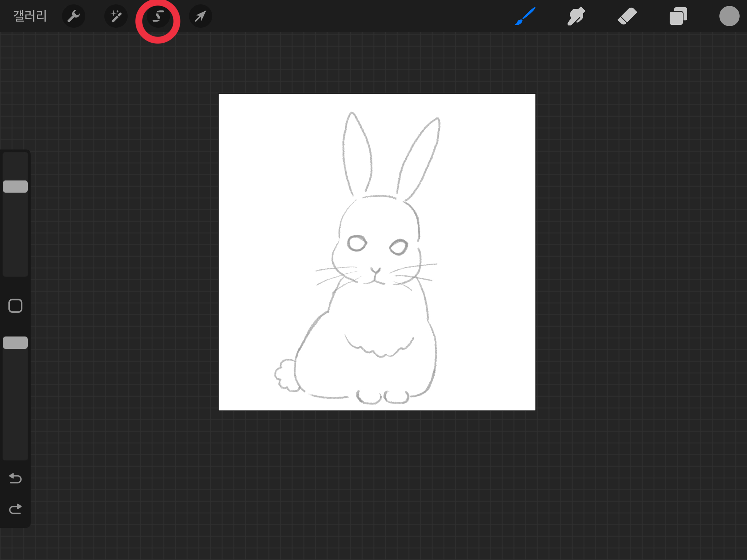
Task: Activate the S-shaped Selection tool
Action: 158,16
